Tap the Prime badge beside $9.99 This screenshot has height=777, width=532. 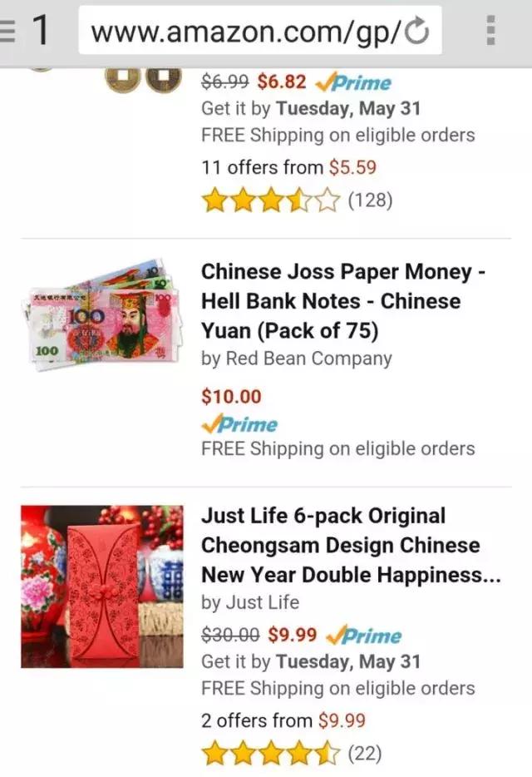[364, 635]
